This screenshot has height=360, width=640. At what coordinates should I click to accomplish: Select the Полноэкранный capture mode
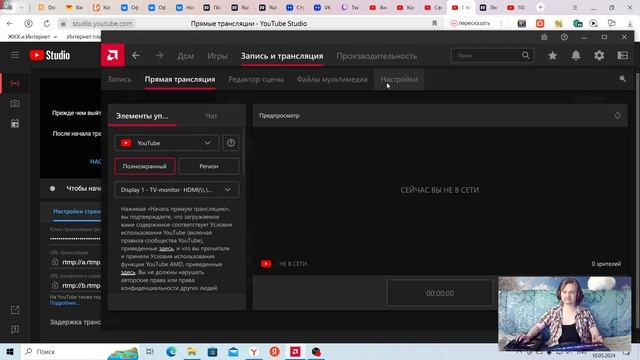tap(144, 166)
